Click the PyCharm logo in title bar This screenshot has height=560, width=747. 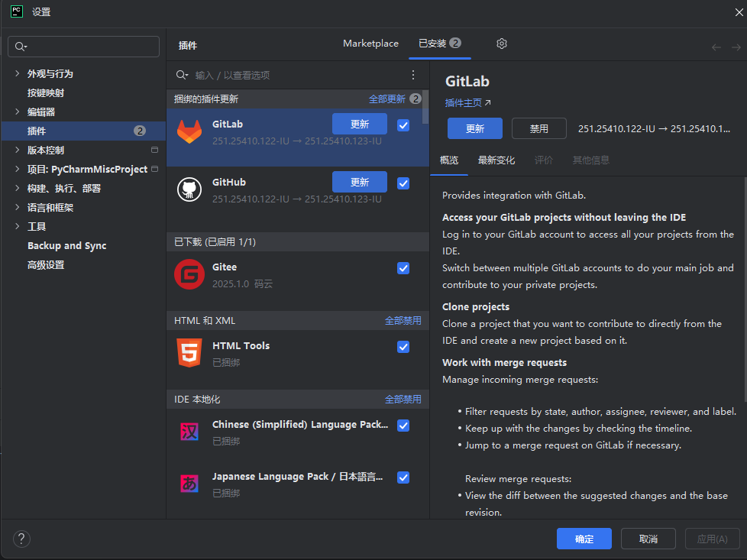[17, 11]
